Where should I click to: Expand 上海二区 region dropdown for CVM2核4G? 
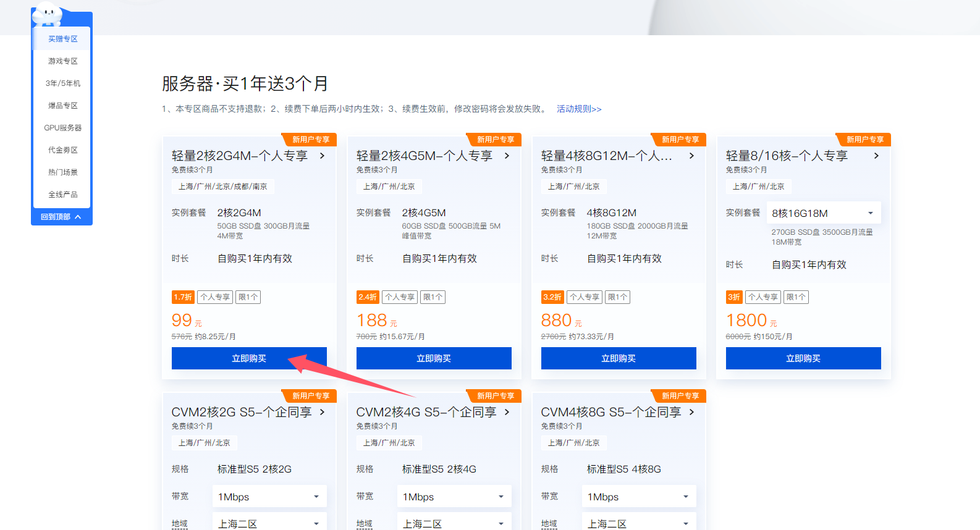pos(454,523)
